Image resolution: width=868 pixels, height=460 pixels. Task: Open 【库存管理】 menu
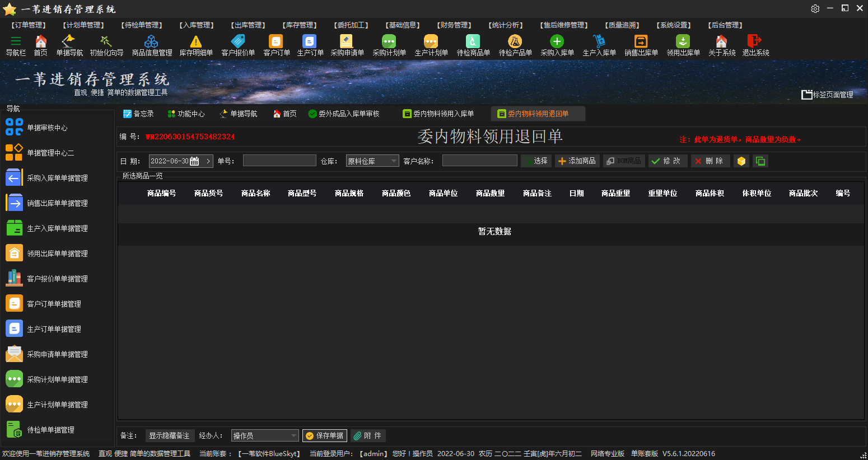(300, 25)
